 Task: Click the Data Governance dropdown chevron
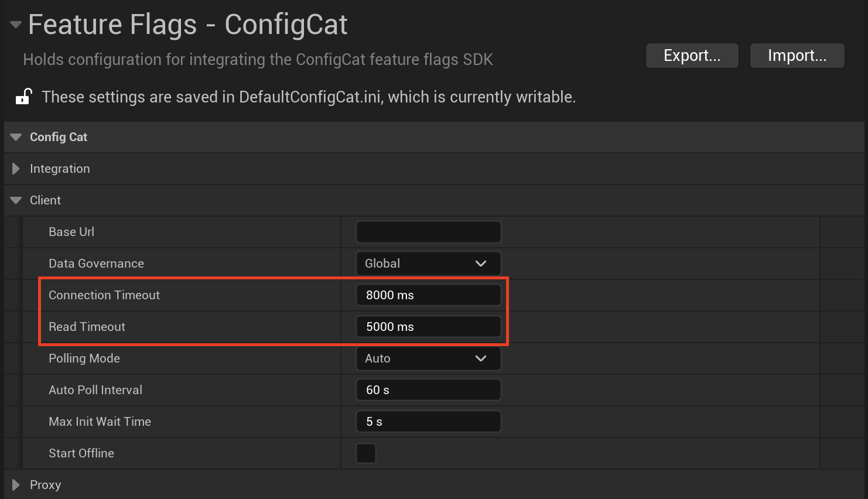click(x=480, y=263)
